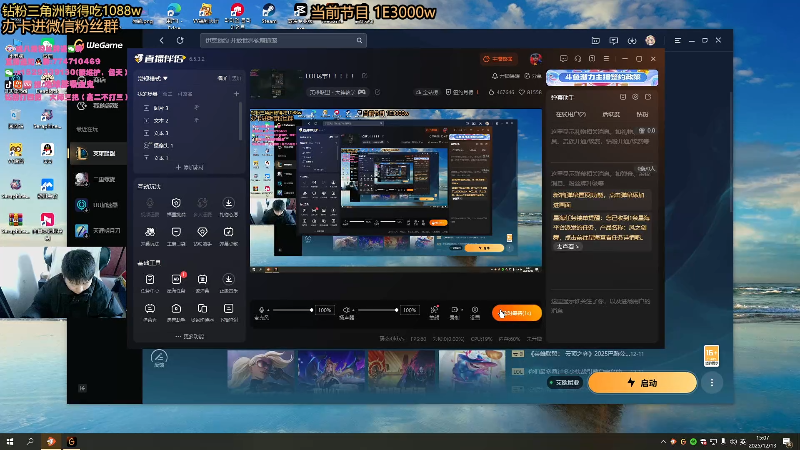Click the tool icon with the red notification badge
Image resolution: width=800 pixels, height=450 pixels.
177,279
